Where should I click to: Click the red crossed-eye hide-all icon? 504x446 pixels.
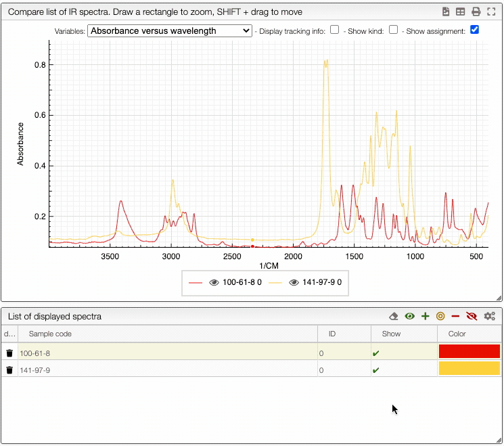pos(472,317)
